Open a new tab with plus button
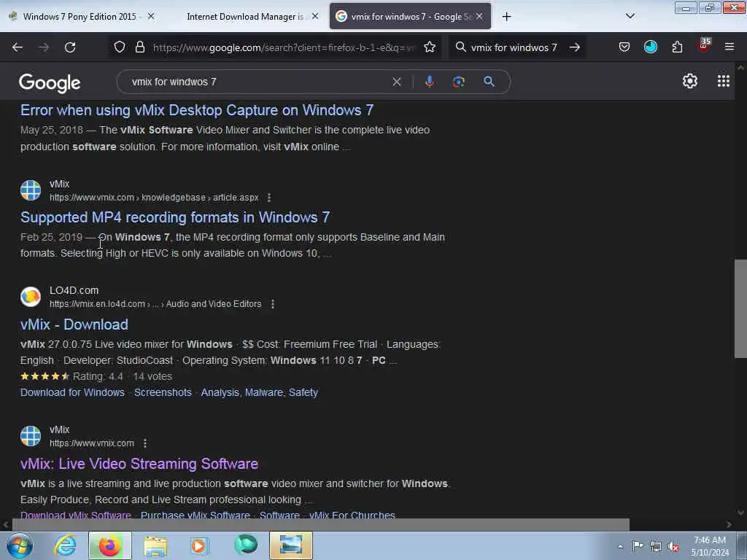Screen dimensions: 747x560 pyautogui.click(x=506, y=17)
